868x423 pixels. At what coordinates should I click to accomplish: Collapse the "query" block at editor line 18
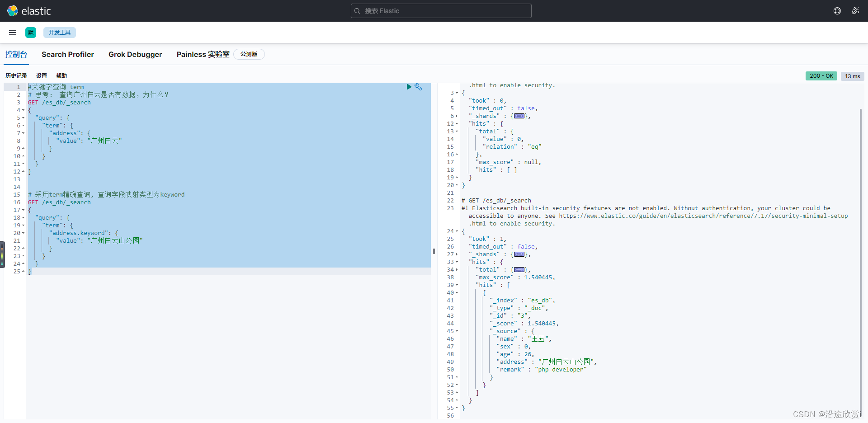pos(24,218)
